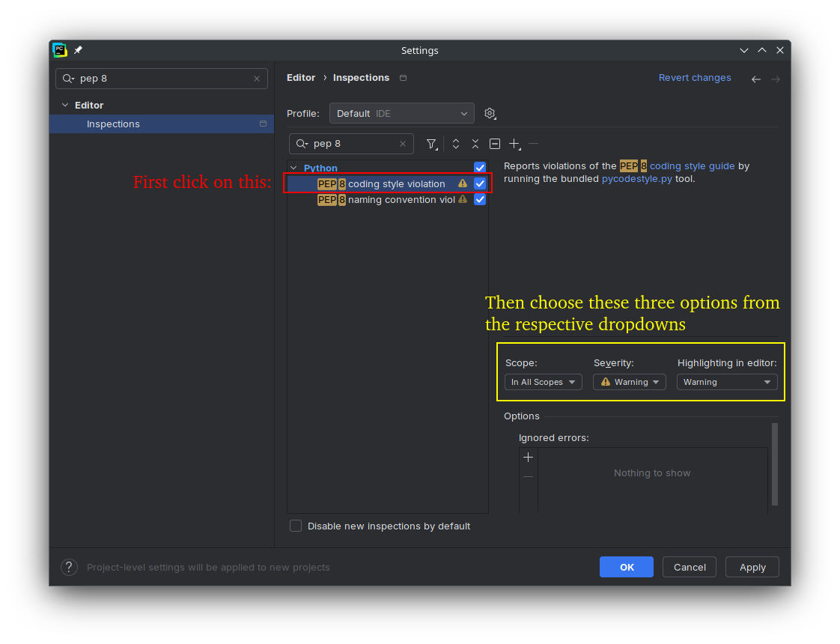Open the pycodestyle.py link

click(x=636, y=179)
